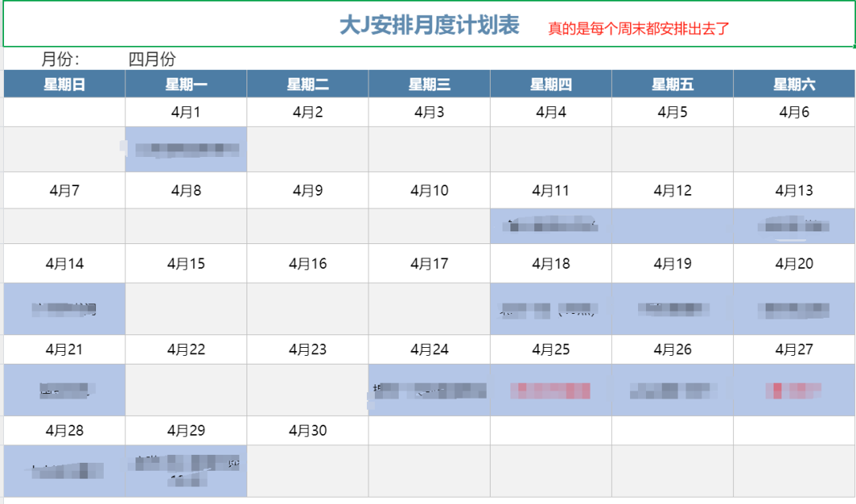Click the 4月16 date cell
The image size is (856, 504).
(x=308, y=264)
